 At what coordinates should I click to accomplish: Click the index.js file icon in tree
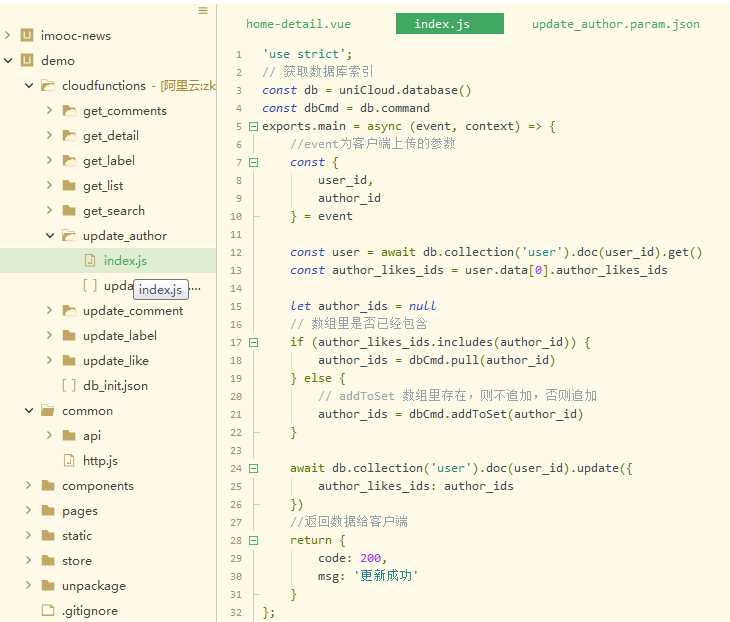[90, 260]
